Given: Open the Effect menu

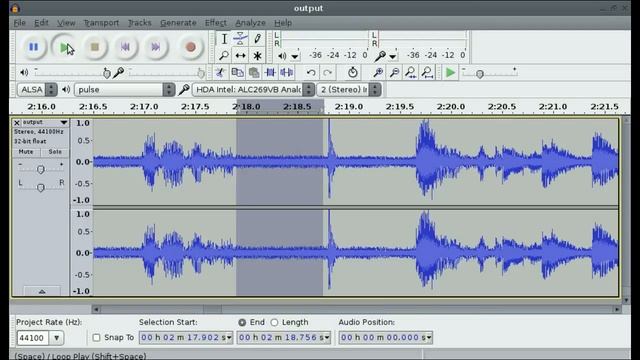Looking at the screenshot, I should [216, 23].
